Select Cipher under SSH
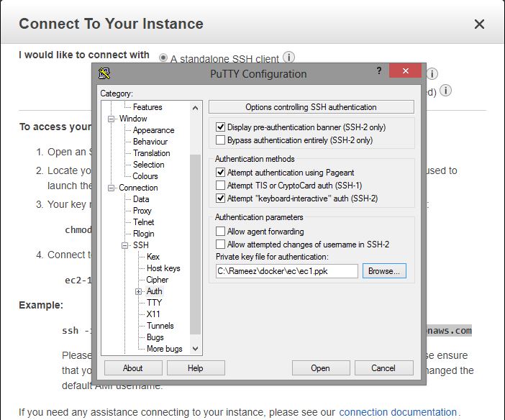This screenshot has height=420, width=505. [x=157, y=280]
